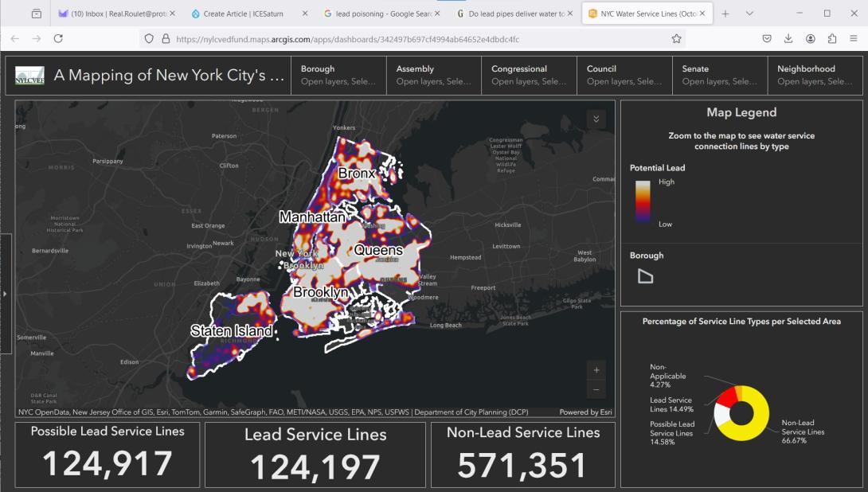Zoom in on the map
Viewport: 868px width, 492px height.
597,370
